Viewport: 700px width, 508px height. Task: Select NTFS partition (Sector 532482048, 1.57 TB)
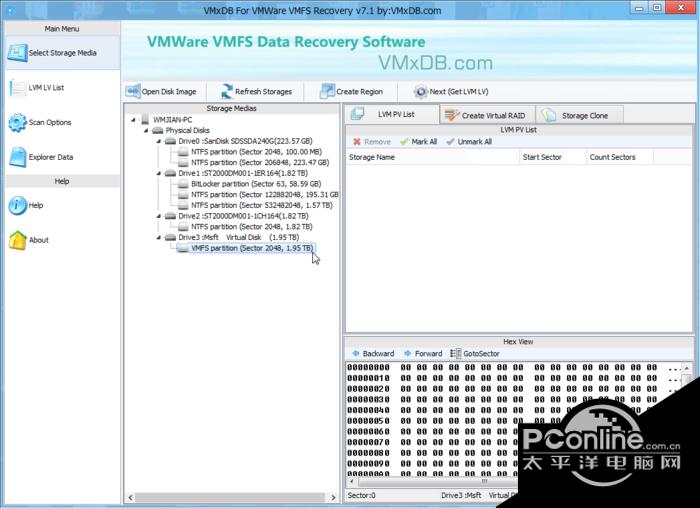coord(262,205)
